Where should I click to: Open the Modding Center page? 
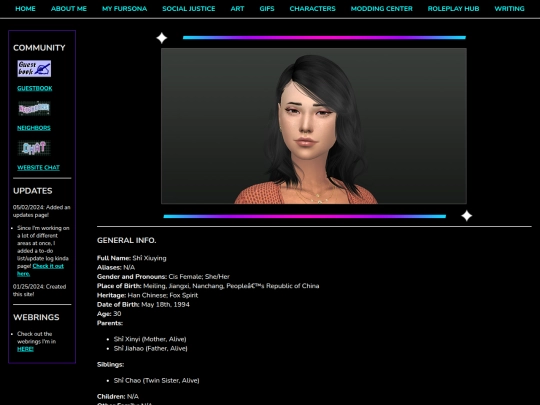pos(382,9)
